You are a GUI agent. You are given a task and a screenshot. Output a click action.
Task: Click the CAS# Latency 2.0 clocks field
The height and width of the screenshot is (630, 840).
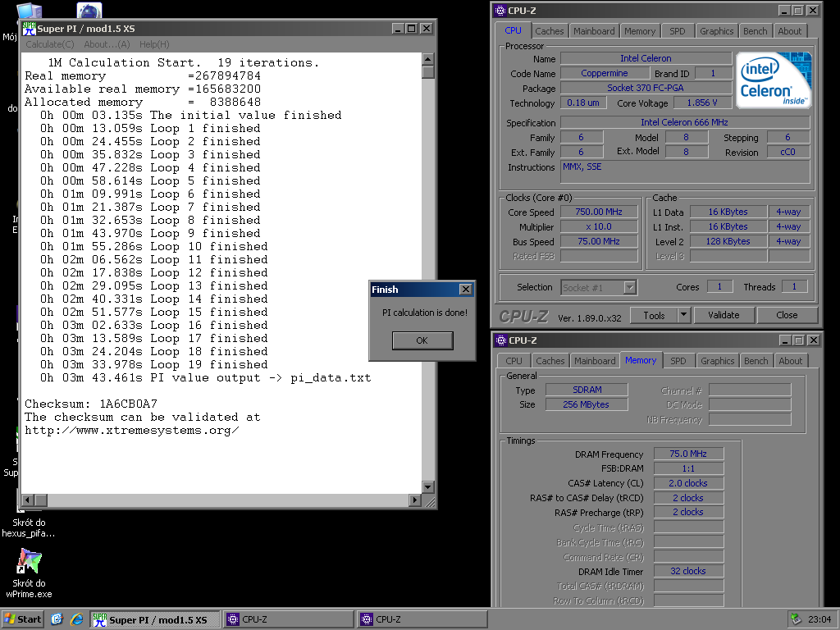coord(688,483)
